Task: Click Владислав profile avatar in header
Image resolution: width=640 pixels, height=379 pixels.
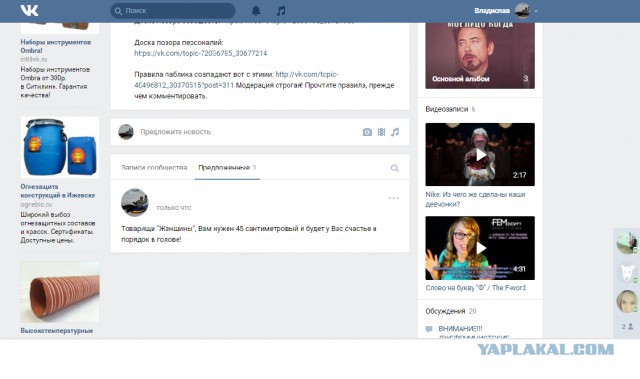Action: click(x=522, y=11)
